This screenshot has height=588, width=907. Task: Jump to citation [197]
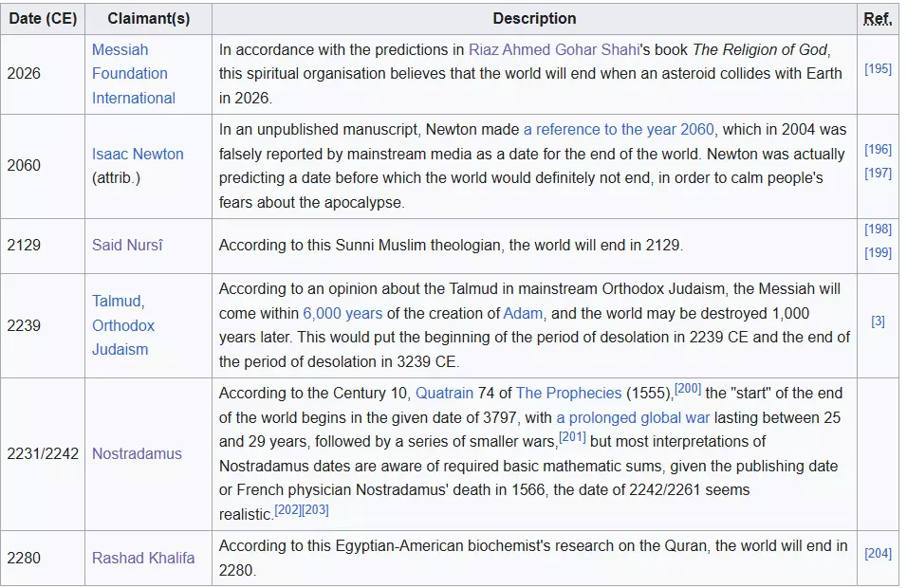click(x=878, y=173)
